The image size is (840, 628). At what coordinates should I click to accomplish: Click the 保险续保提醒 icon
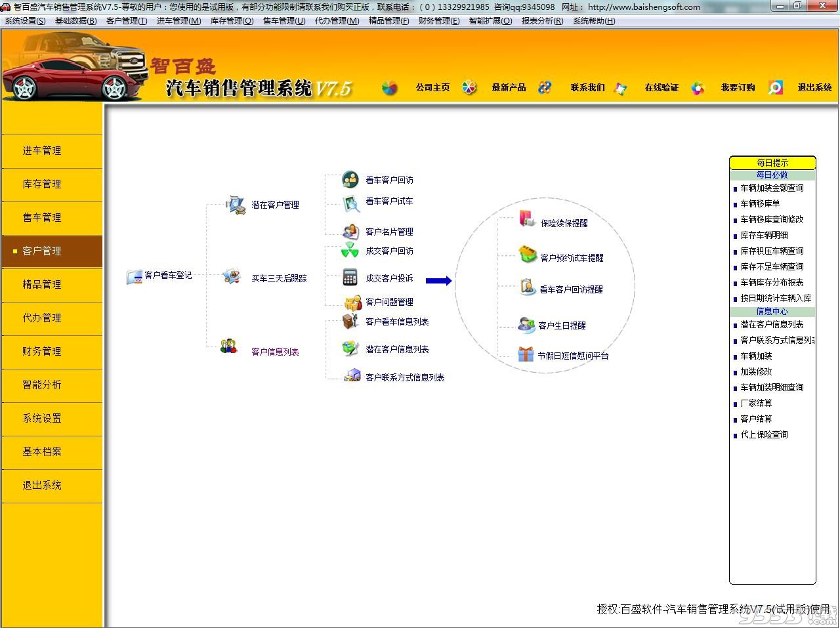pyautogui.click(x=527, y=219)
